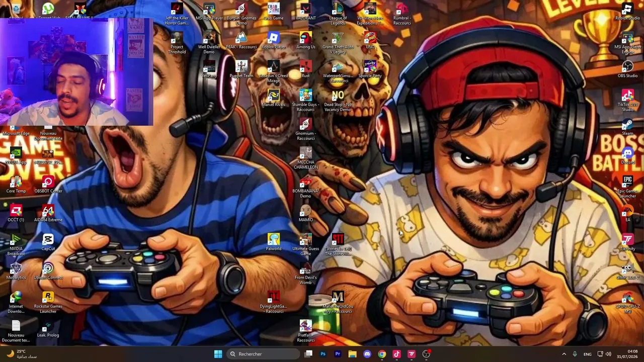
Task: Open the weather widget showing 25°C
Action: pos(21,354)
